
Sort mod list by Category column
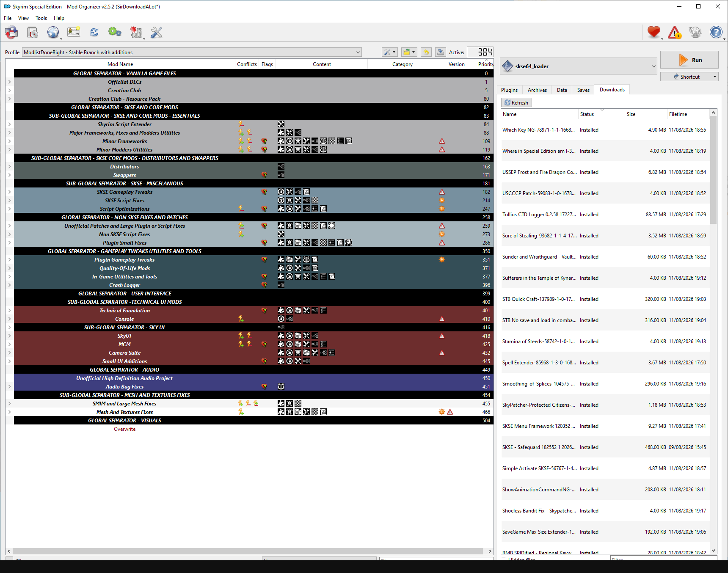coord(402,64)
